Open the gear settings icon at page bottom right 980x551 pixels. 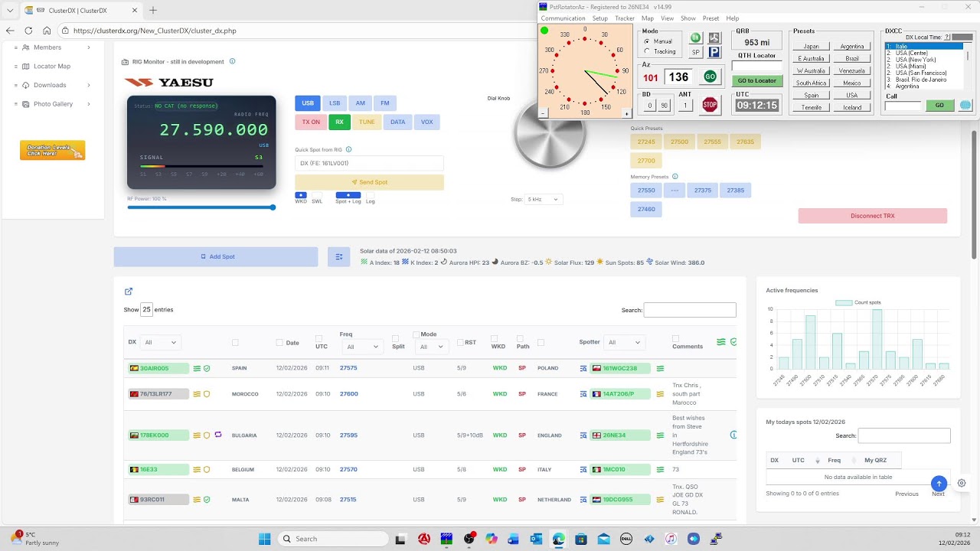962,483
